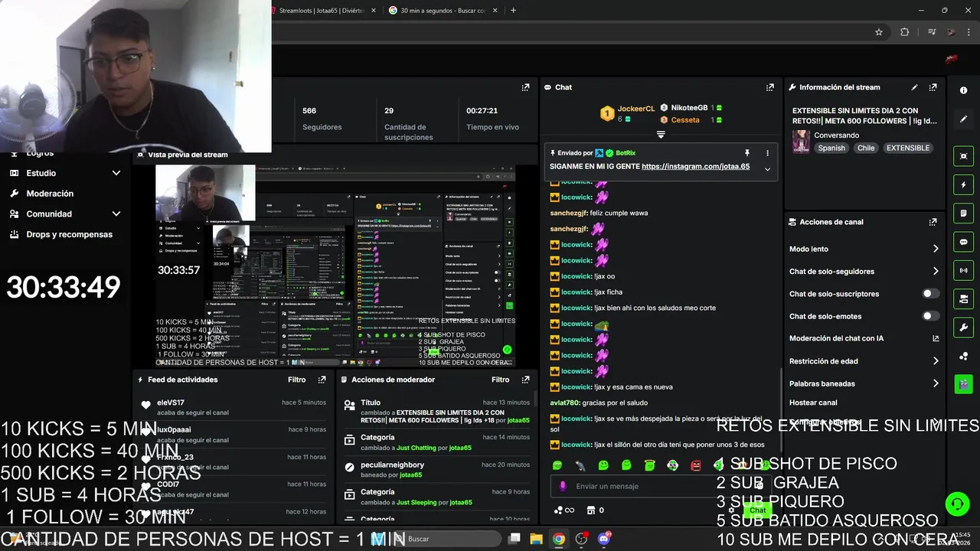Expand Palabras baneadas options

[935, 383]
